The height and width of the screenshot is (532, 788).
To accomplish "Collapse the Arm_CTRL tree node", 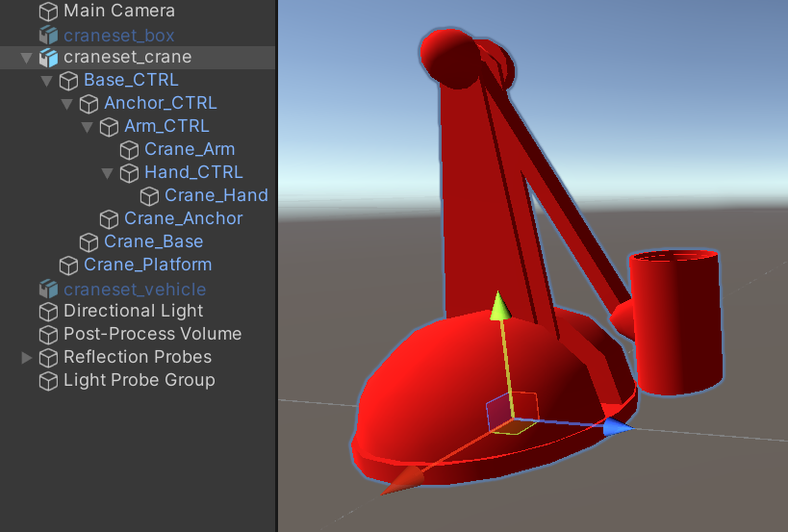I will pos(87,128).
